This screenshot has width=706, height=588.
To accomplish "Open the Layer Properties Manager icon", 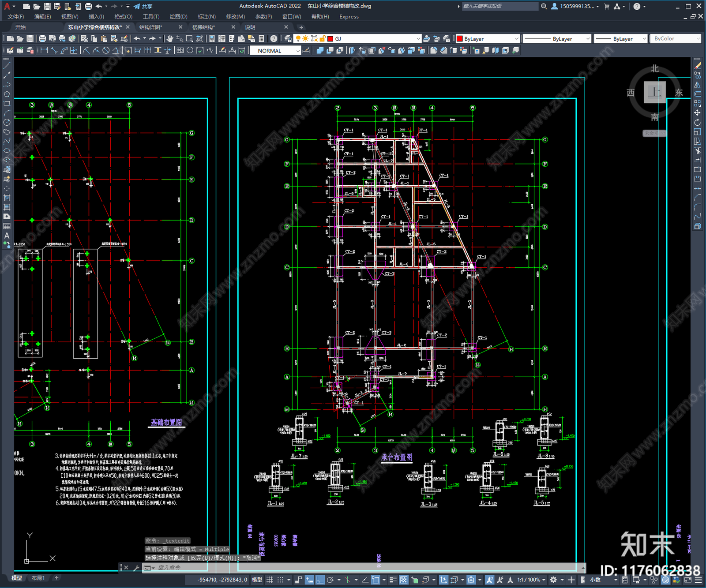I will [x=288, y=39].
